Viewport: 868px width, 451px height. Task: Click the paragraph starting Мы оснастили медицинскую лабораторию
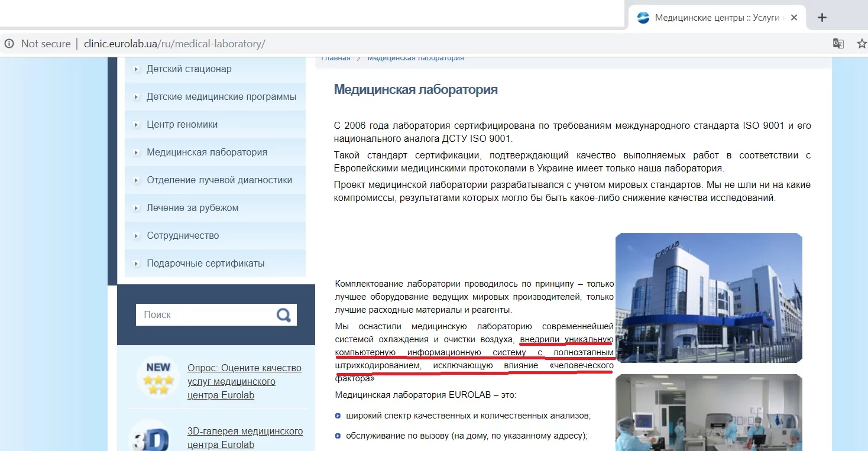pos(474,353)
